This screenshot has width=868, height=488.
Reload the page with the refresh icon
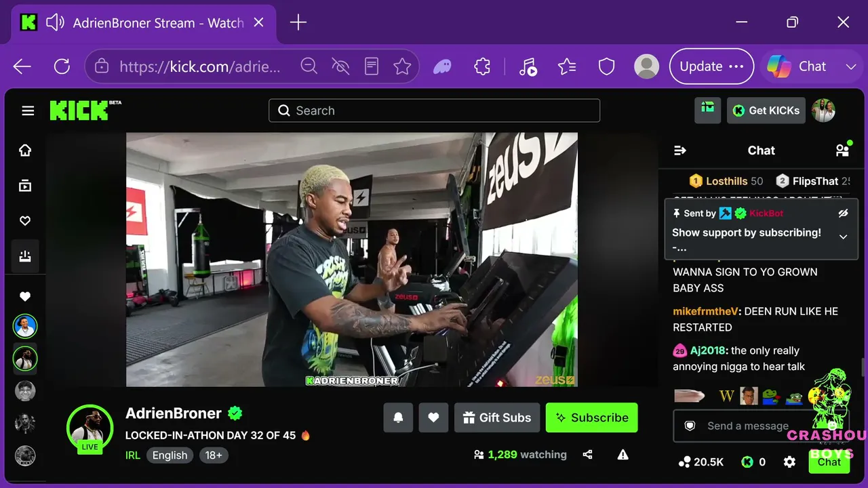(62, 66)
